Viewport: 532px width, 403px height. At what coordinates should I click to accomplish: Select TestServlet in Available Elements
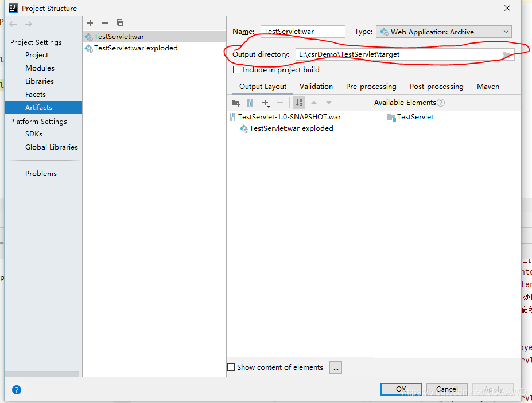tap(415, 117)
